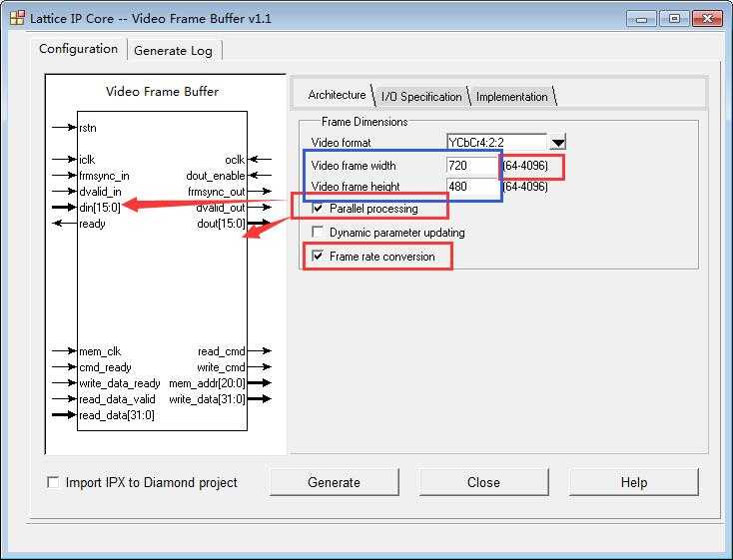Click the read_data[31:0] port label
This screenshot has height=560, width=733.
(117, 415)
